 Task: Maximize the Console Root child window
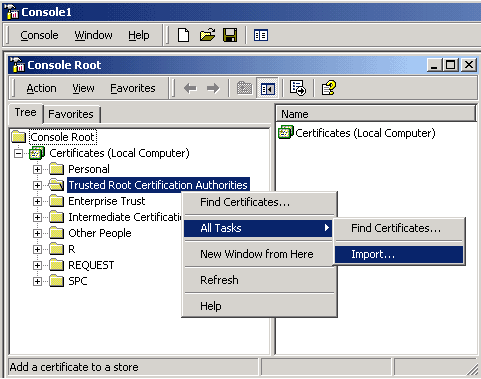pos(450,65)
